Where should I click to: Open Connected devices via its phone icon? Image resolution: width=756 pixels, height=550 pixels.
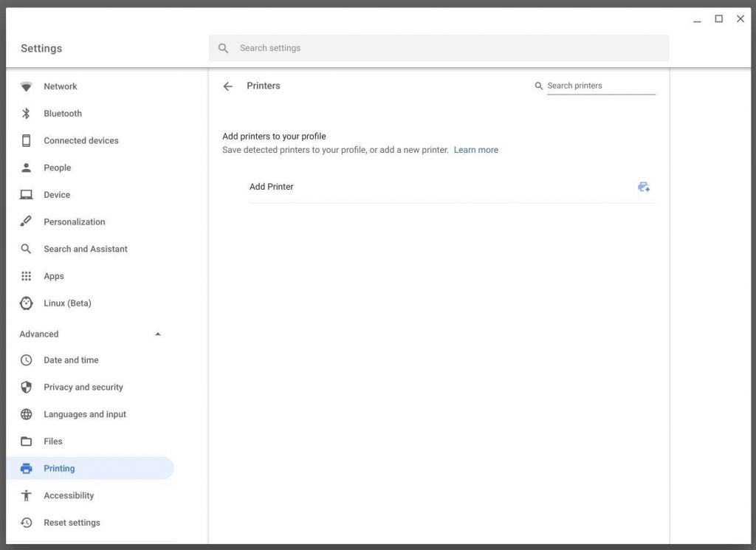point(27,140)
